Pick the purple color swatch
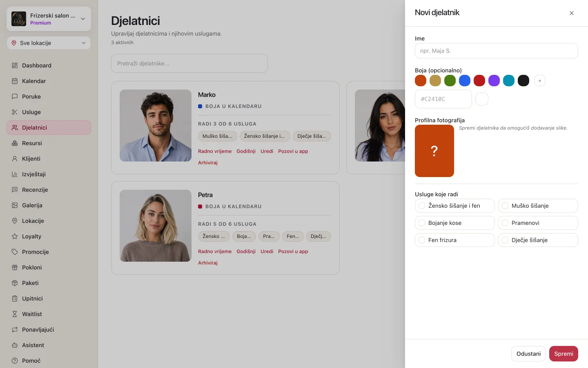This screenshot has width=588, height=368. click(x=494, y=81)
